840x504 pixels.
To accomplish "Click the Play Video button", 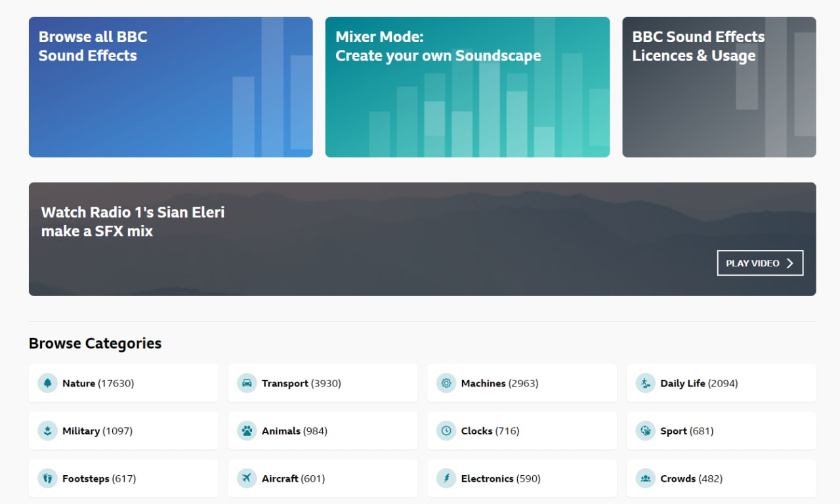I will tap(760, 263).
